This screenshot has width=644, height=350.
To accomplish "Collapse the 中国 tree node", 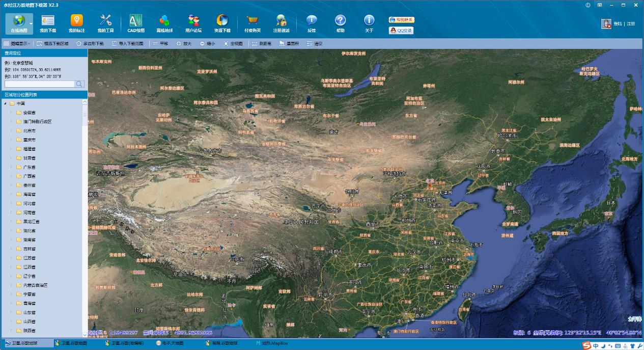I will point(5,103).
